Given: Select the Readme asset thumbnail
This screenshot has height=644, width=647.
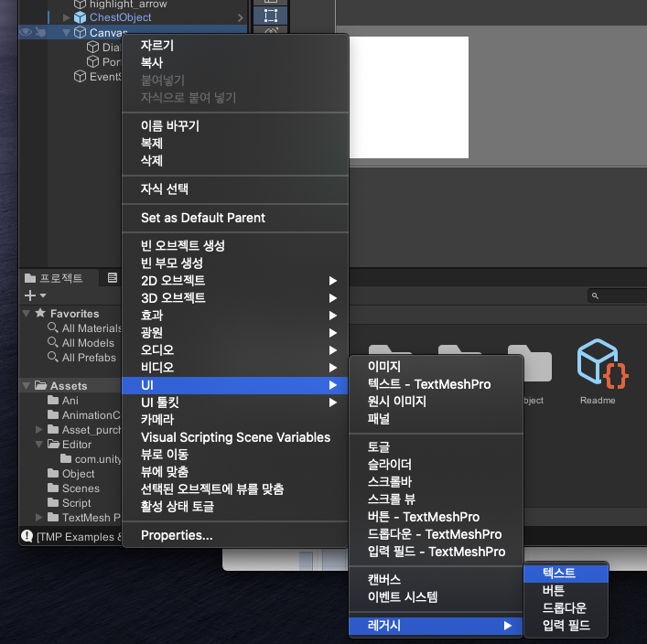Looking at the screenshot, I should tap(602, 364).
